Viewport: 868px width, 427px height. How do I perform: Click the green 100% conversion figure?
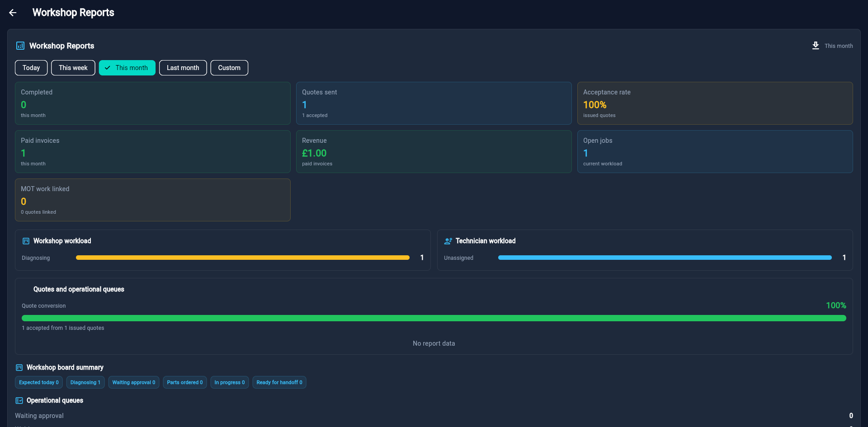pyautogui.click(x=836, y=305)
